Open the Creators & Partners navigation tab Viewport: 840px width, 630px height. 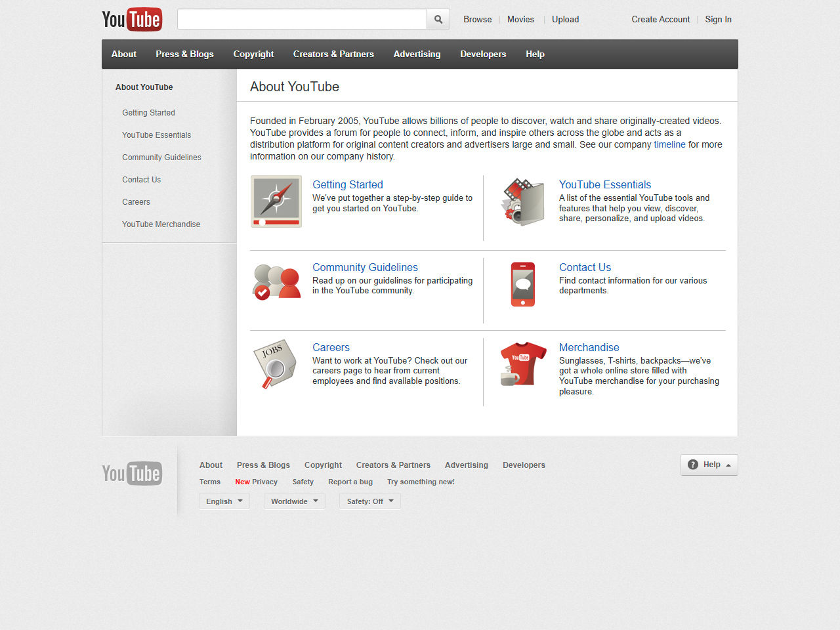(333, 54)
